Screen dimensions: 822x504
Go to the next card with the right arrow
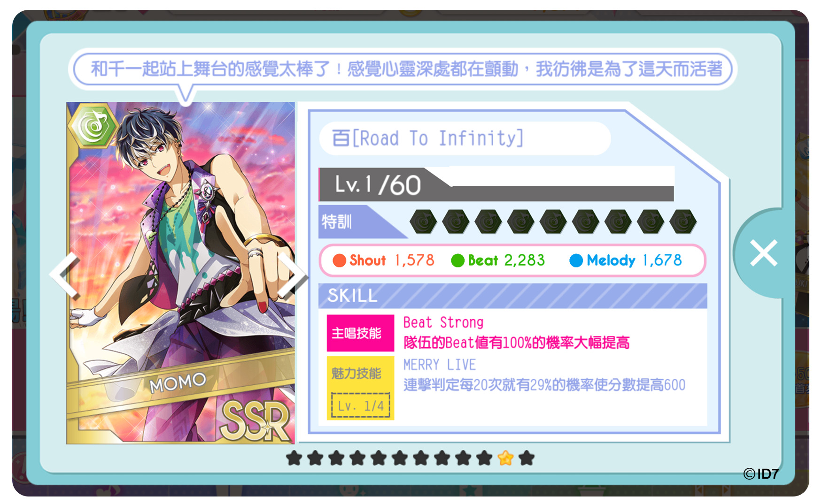(x=292, y=276)
